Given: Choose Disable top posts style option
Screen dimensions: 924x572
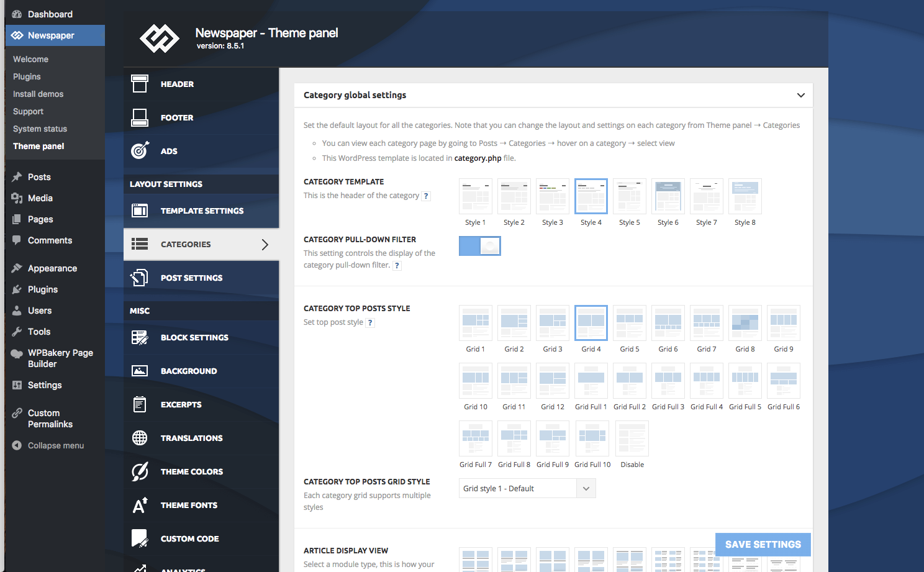Looking at the screenshot, I should [x=632, y=438].
